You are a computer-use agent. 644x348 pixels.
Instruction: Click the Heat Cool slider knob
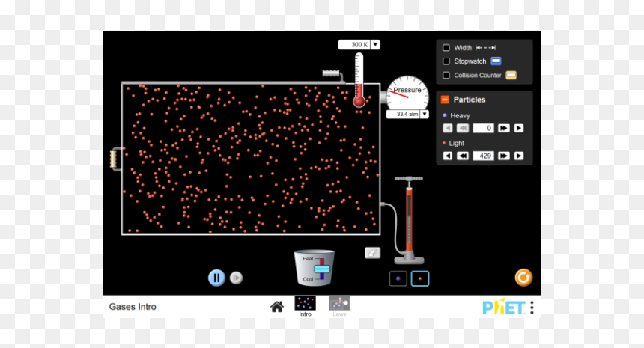[321, 269]
